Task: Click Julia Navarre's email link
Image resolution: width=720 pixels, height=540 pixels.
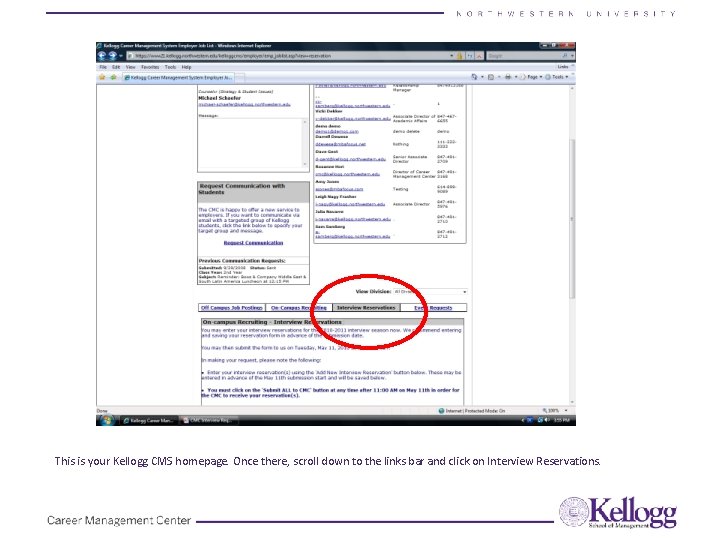Action: 353,219
